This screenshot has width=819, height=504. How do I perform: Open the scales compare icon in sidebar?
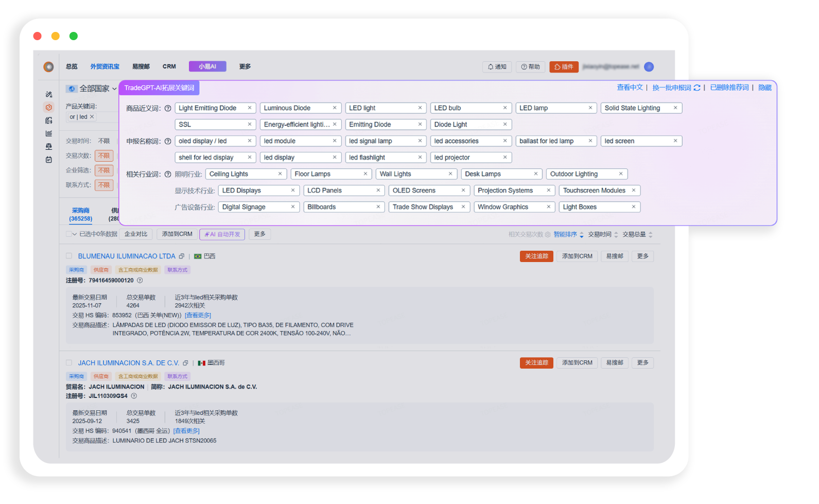(x=49, y=147)
